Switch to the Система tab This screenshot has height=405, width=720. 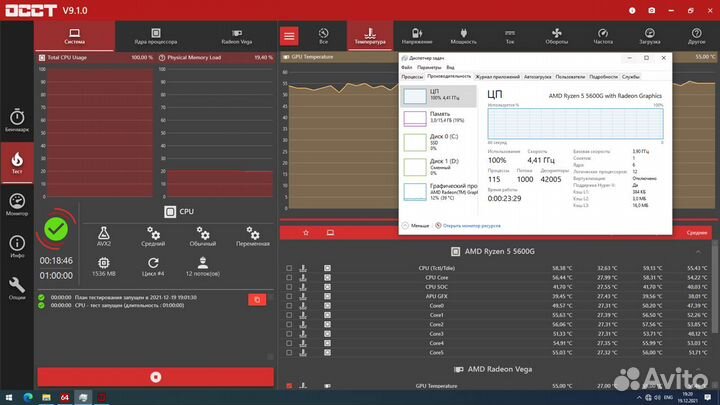(x=74, y=36)
